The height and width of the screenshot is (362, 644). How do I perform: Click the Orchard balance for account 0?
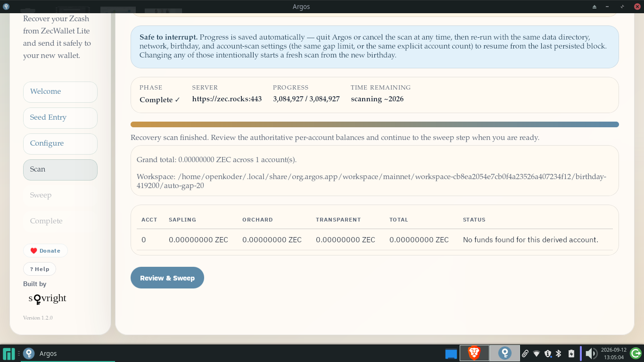point(272,239)
